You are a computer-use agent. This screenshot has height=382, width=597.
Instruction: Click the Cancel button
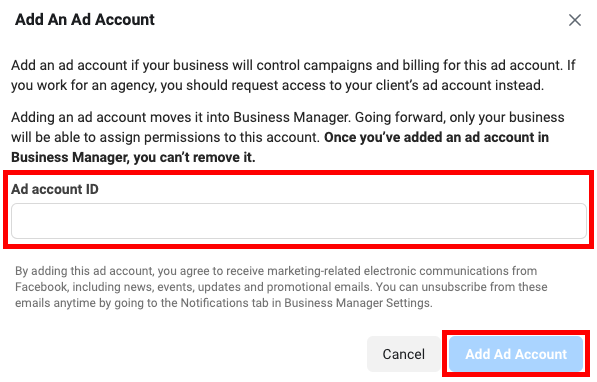(x=404, y=354)
